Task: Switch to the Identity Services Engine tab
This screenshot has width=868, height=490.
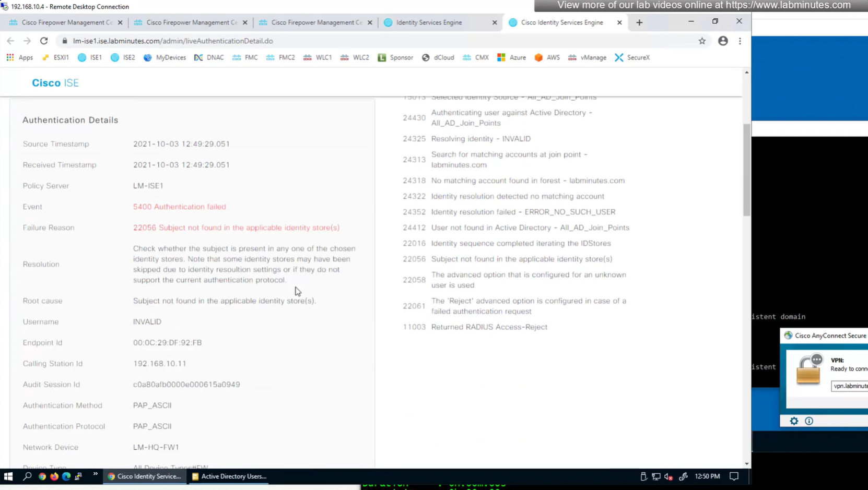Action: click(x=429, y=22)
